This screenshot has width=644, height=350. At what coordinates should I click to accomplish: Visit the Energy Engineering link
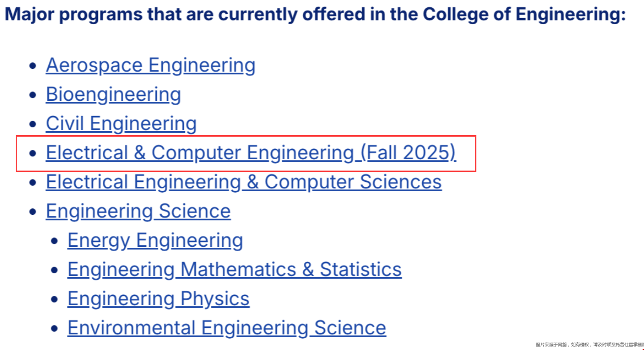tap(155, 240)
